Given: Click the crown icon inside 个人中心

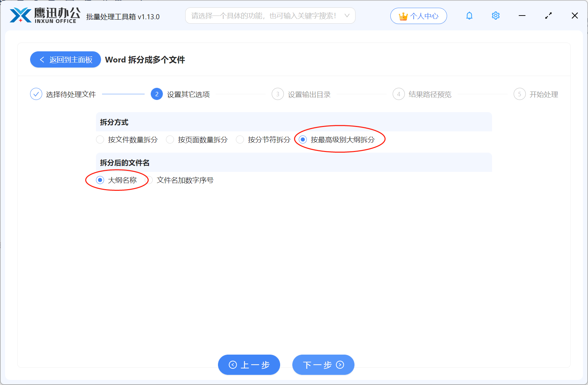Looking at the screenshot, I should [403, 16].
